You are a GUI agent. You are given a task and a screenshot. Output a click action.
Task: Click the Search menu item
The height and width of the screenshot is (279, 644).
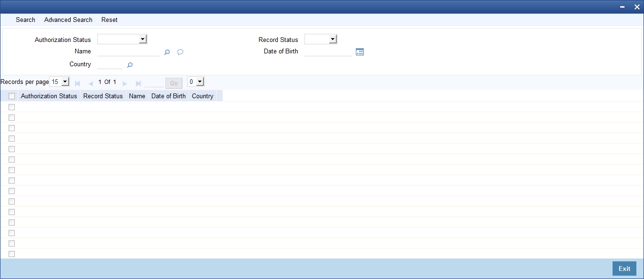tap(25, 20)
